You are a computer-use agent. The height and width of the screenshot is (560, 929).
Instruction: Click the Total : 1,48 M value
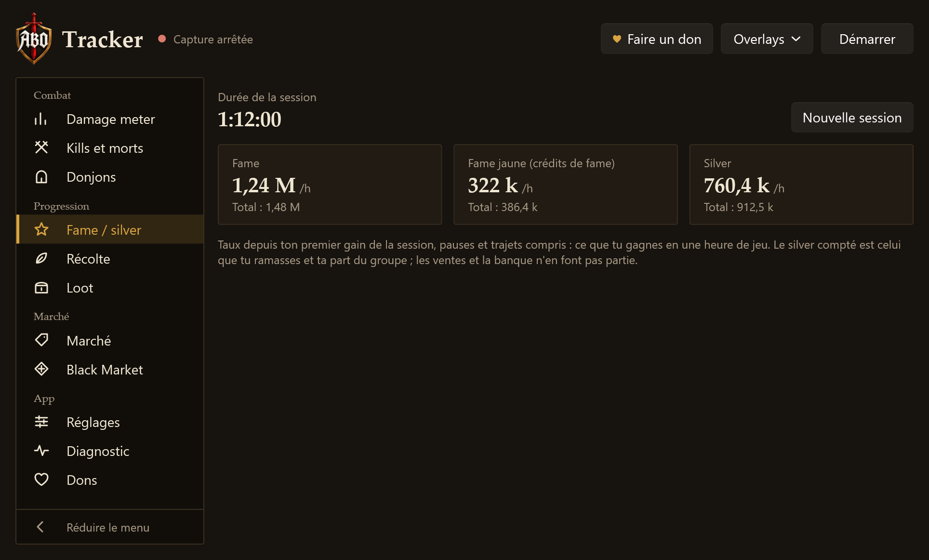point(266,207)
